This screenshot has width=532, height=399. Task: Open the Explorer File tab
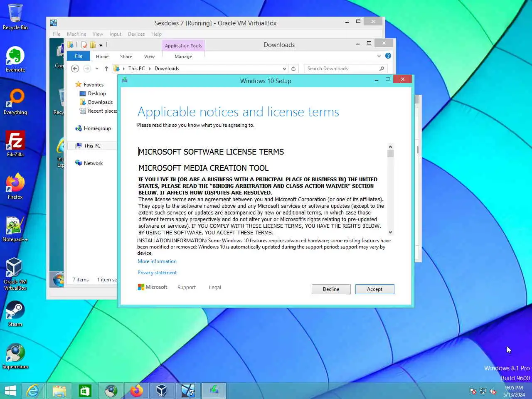click(x=79, y=56)
